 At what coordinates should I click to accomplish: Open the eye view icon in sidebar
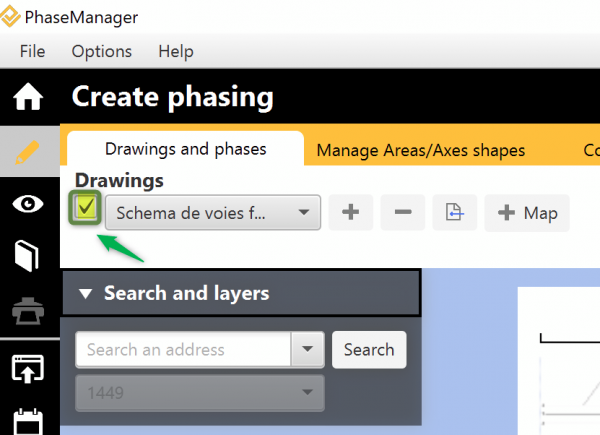click(x=28, y=204)
